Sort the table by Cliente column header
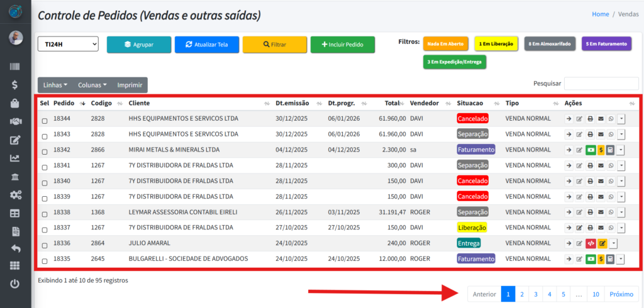Screen dimensions: 644x308 pyautogui.click(x=138, y=103)
